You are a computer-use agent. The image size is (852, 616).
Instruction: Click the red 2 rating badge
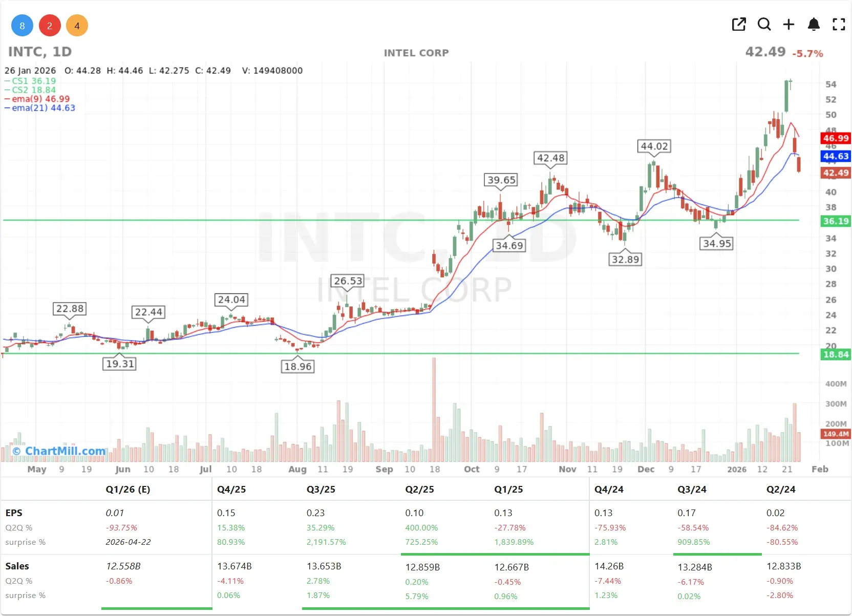tap(49, 25)
